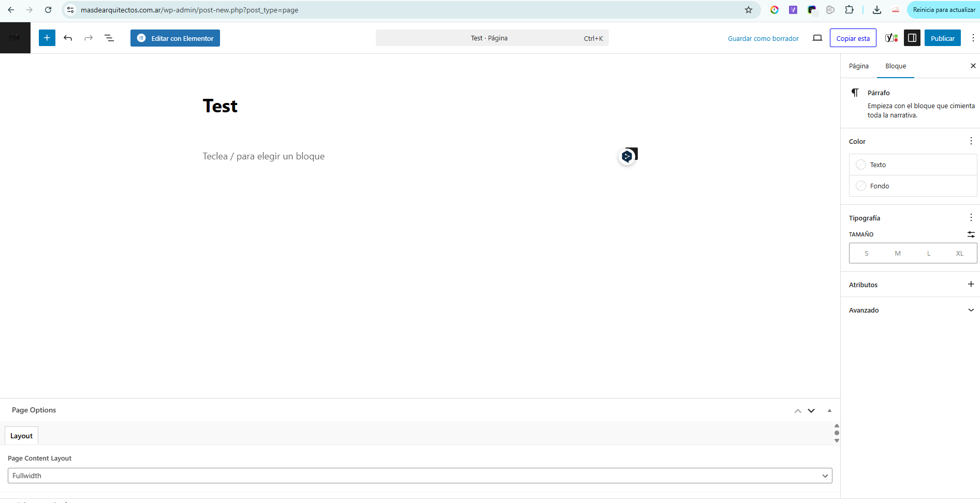
Task: Open the Page Content Layout dropdown
Action: [419, 476]
